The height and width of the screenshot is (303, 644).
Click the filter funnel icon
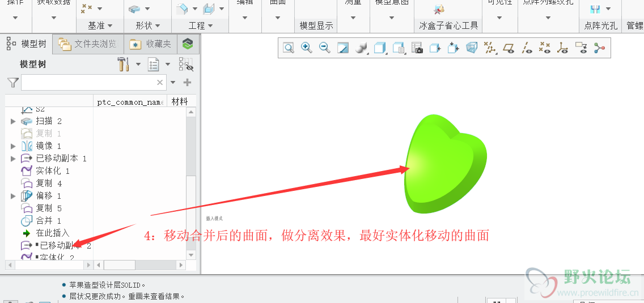[13, 83]
